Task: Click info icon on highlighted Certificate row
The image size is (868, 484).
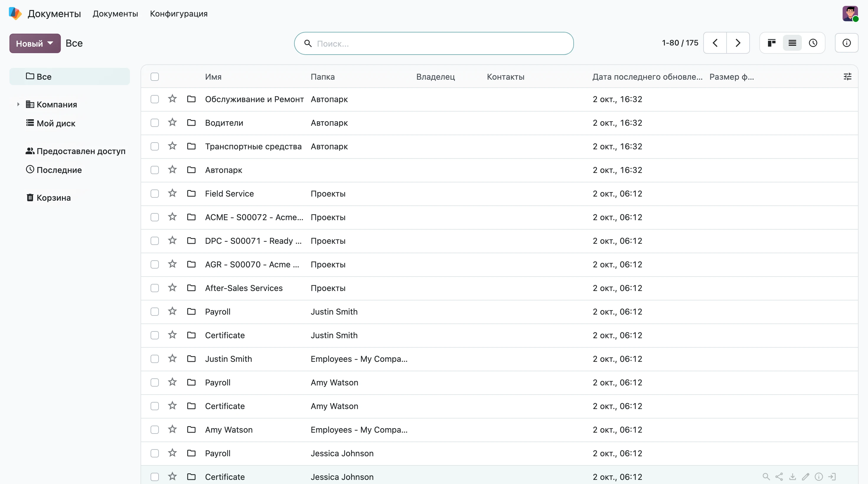Action: pos(819,477)
